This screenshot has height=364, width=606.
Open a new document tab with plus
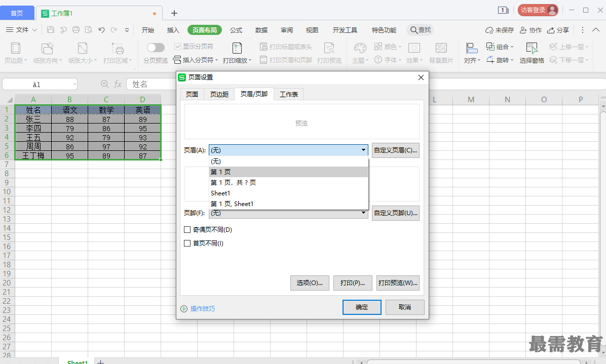click(174, 13)
